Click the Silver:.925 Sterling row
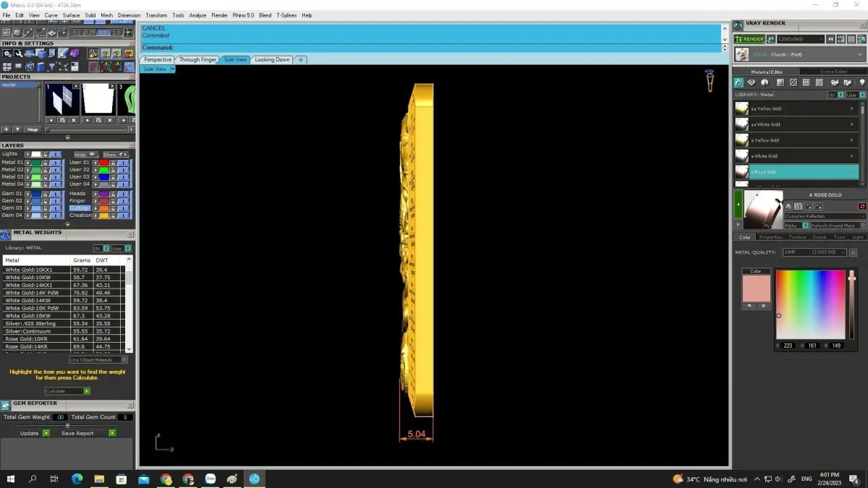 point(64,323)
